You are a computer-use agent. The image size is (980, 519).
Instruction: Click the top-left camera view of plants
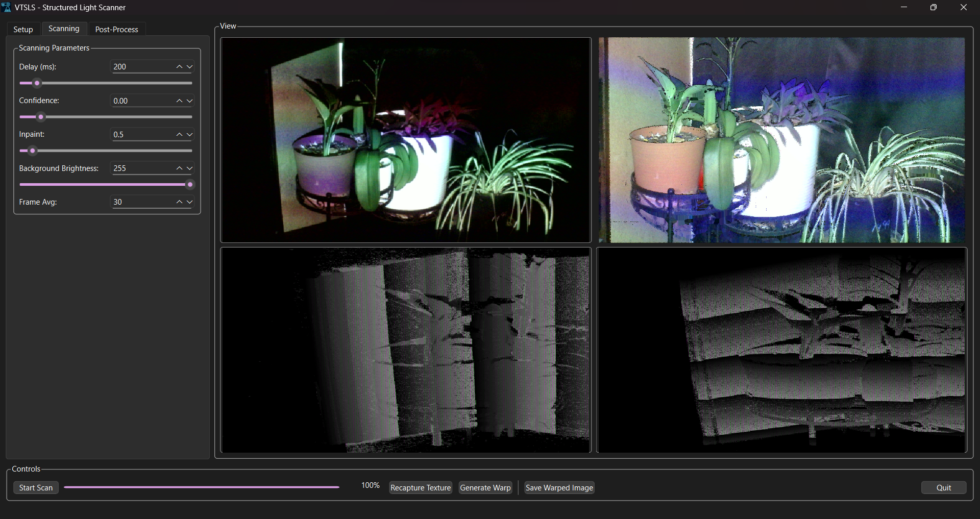[x=406, y=140]
